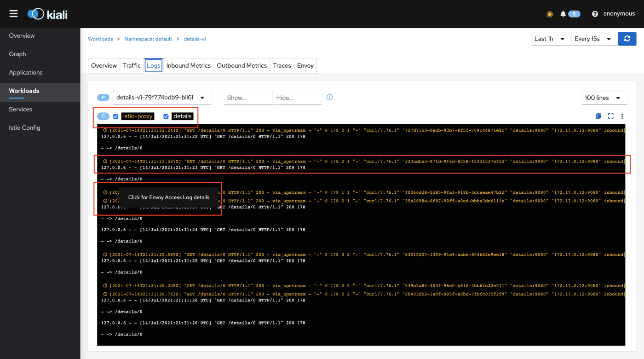Open the hamburger navigation menu
Viewport: 644px width, 359px height.
[13, 14]
